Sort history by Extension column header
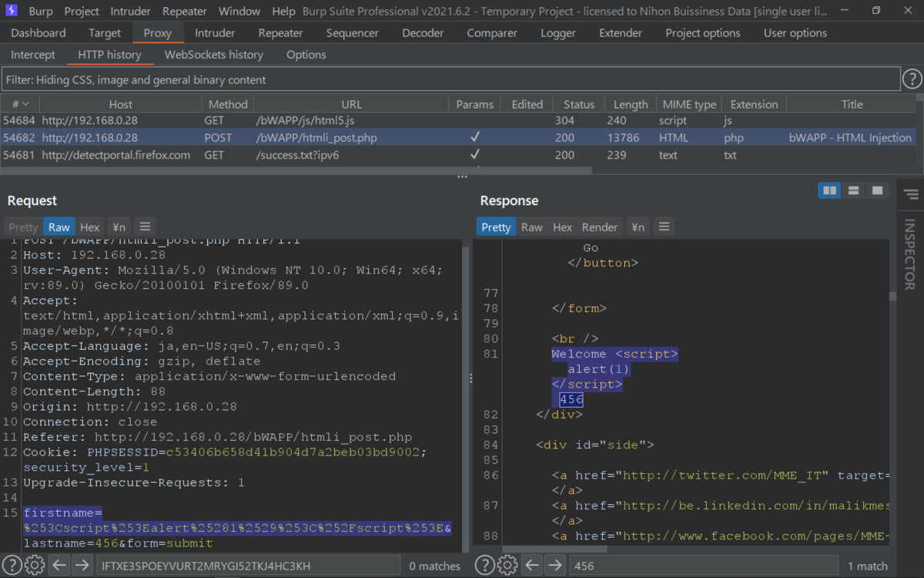Viewport: 924px width, 578px height. coord(754,104)
